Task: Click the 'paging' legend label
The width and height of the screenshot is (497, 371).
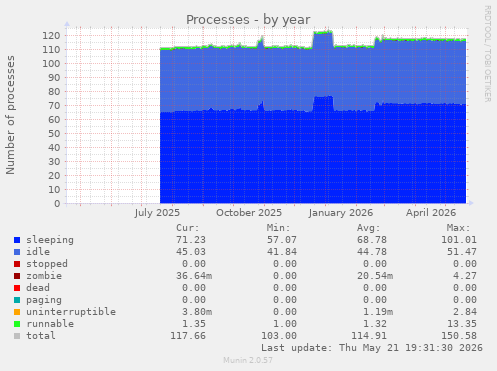Action: point(44,300)
